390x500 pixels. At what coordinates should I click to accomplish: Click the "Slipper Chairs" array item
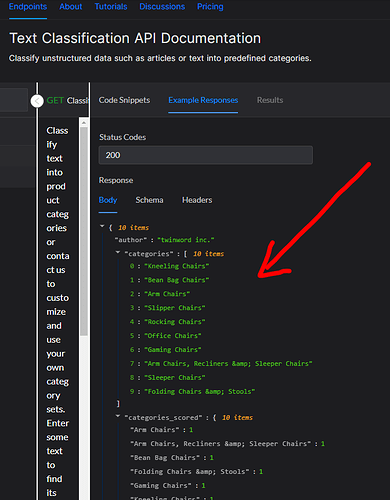(x=175, y=308)
